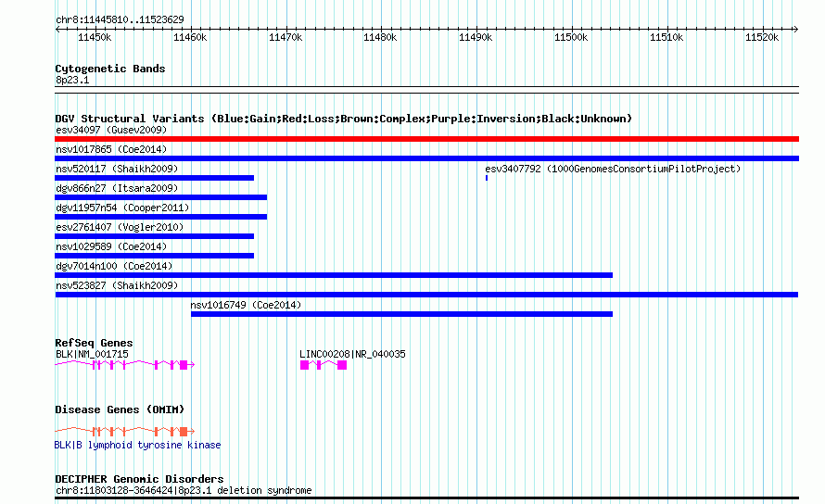This screenshot has width=825, height=504.
Task: Click the 11470k ruler position
Action: point(286,37)
